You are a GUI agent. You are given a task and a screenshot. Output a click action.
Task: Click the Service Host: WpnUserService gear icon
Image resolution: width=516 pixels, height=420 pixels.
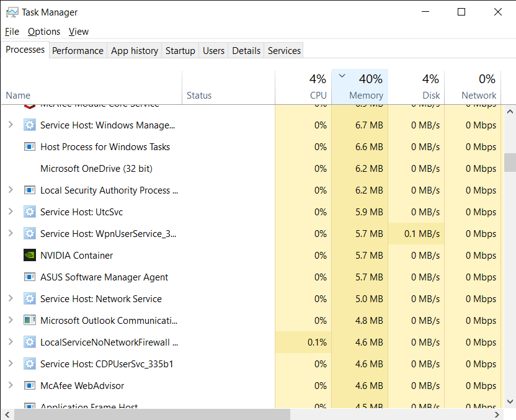[30, 234]
